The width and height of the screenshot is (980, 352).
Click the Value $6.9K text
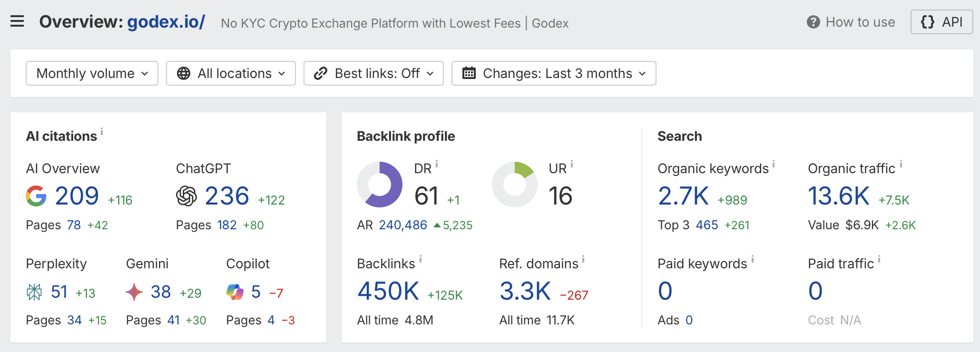click(843, 225)
